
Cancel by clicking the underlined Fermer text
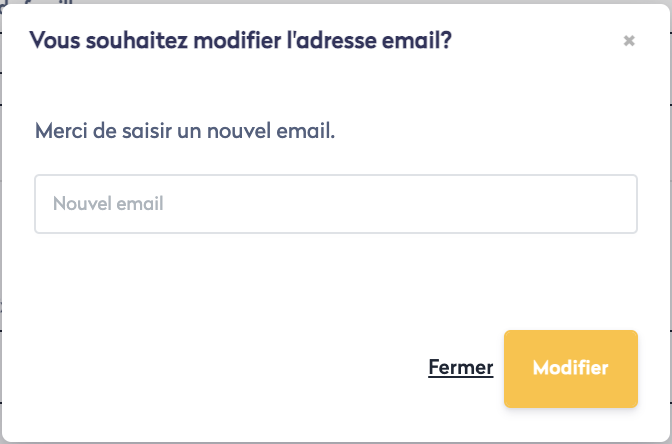(x=460, y=368)
